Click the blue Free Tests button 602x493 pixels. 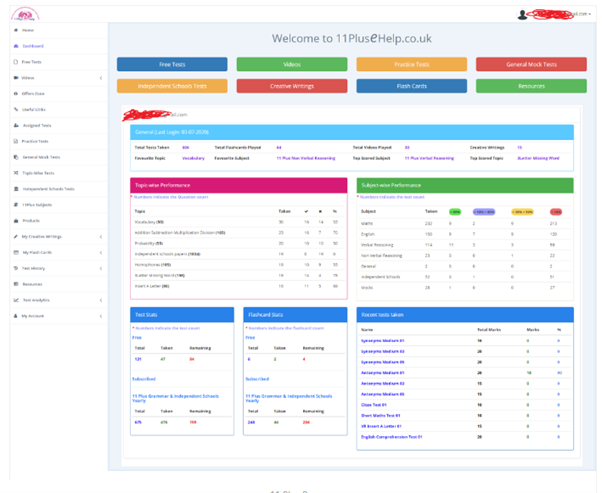pyautogui.click(x=172, y=64)
